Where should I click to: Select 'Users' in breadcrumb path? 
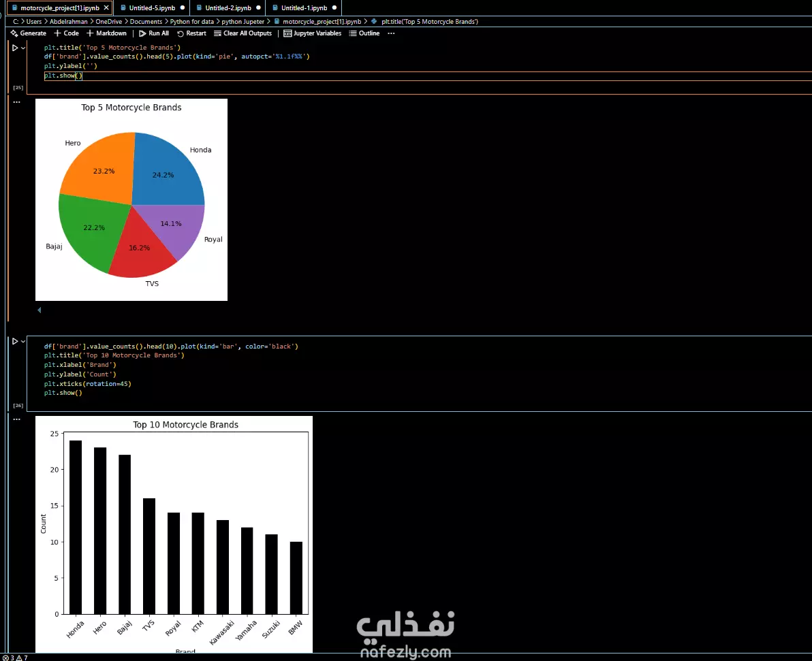pyautogui.click(x=33, y=22)
